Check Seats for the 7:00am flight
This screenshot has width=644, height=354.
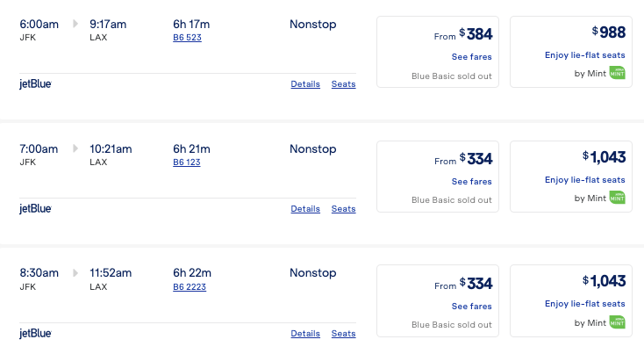[x=343, y=209]
